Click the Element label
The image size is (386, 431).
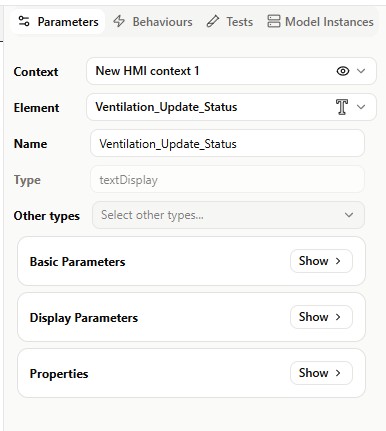coord(36,108)
